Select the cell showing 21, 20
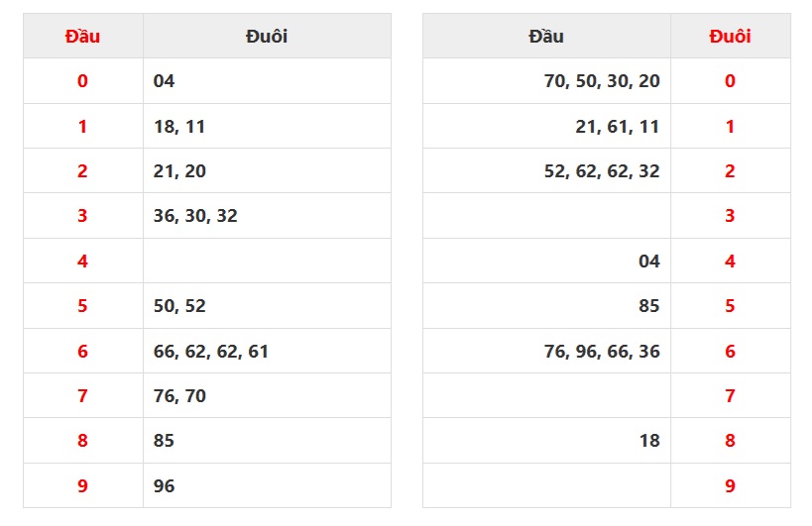This screenshot has width=812, height=526. click(x=179, y=171)
